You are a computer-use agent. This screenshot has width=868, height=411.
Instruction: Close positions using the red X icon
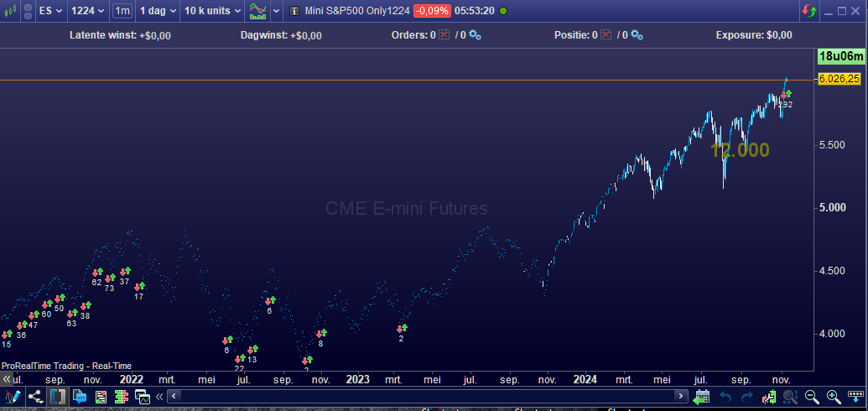tap(606, 35)
